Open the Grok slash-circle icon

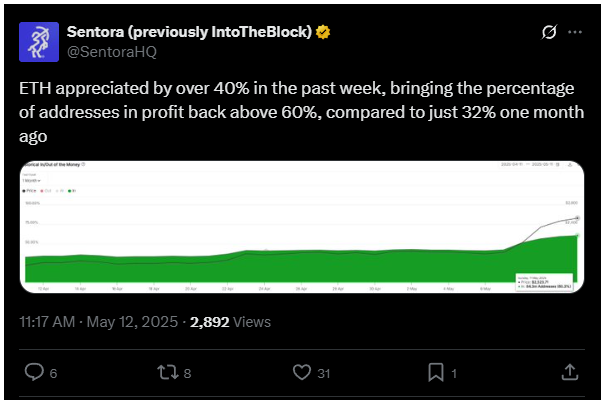point(549,32)
